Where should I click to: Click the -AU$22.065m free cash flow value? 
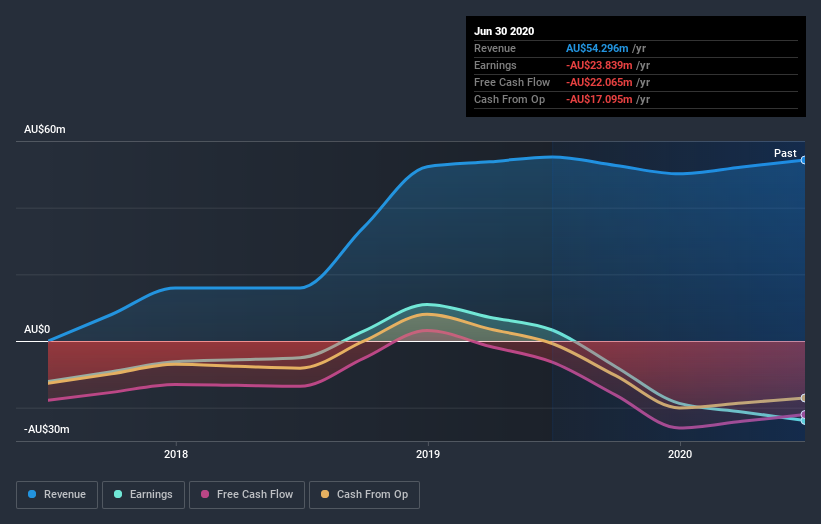tap(599, 82)
